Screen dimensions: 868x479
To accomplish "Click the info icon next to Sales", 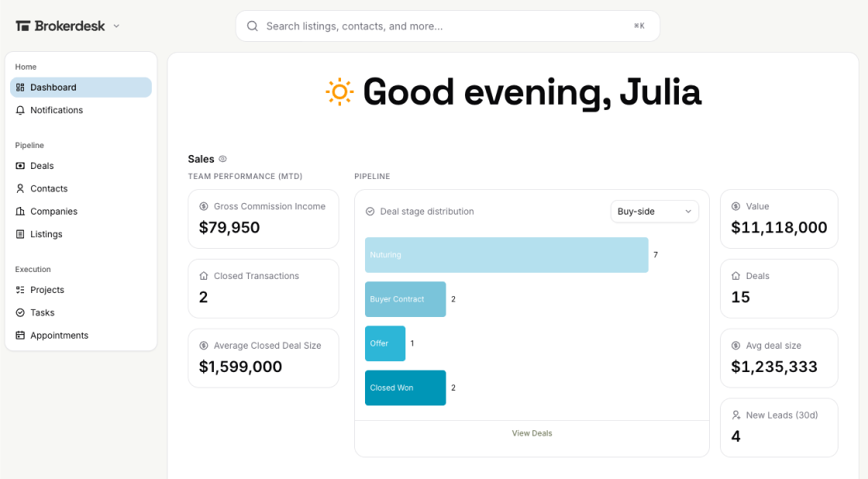I will point(222,158).
